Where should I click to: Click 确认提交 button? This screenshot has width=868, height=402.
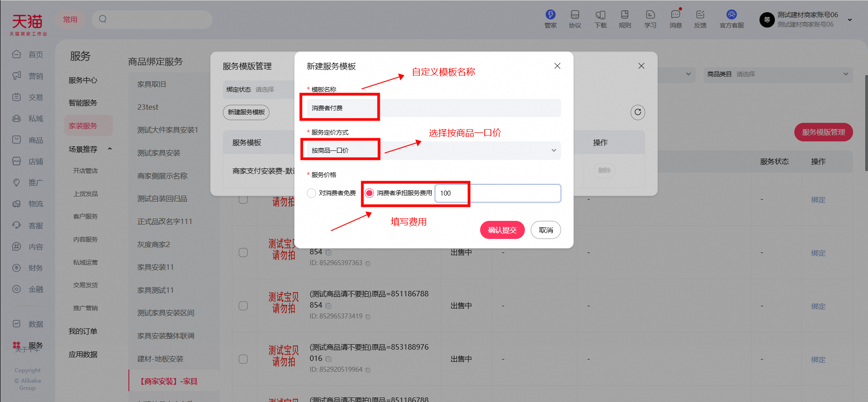pos(502,230)
